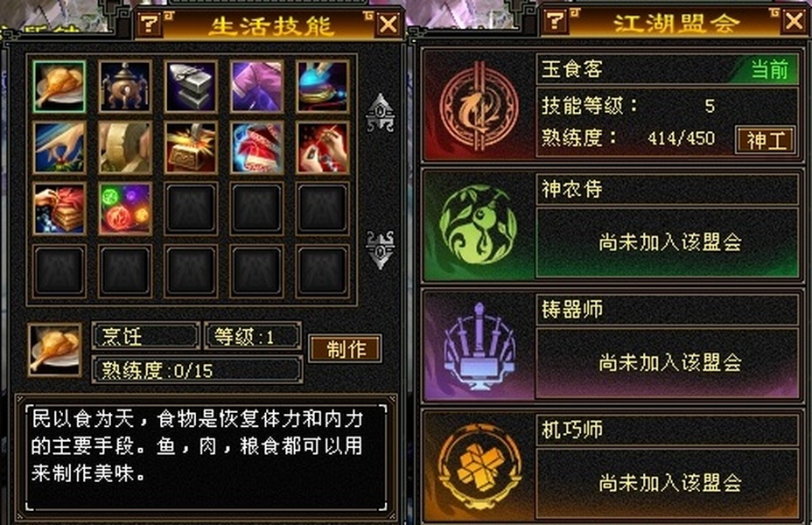This screenshot has height=525, width=812.
Task: Click the 机巧师 orange cube emblem
Action: [479, 466]
